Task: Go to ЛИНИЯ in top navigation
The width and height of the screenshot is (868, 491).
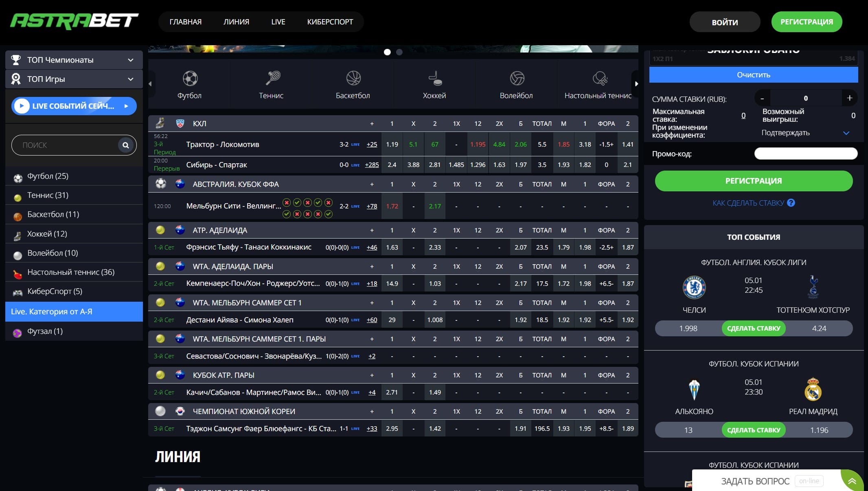Action: pyautogui.click(x=236, y=22)
